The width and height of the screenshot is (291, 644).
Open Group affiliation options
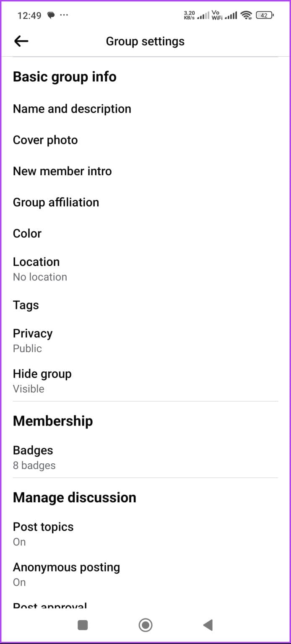pos(56,202)
